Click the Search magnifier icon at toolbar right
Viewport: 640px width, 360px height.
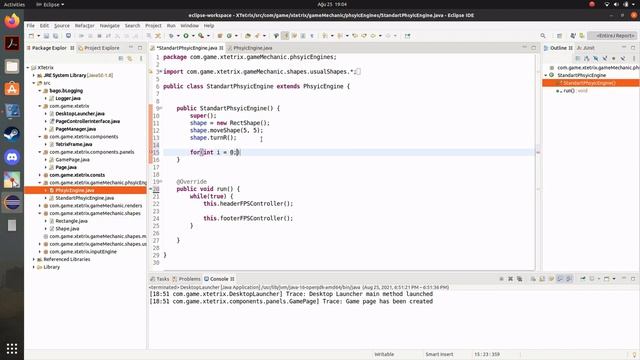pos(543,36)
